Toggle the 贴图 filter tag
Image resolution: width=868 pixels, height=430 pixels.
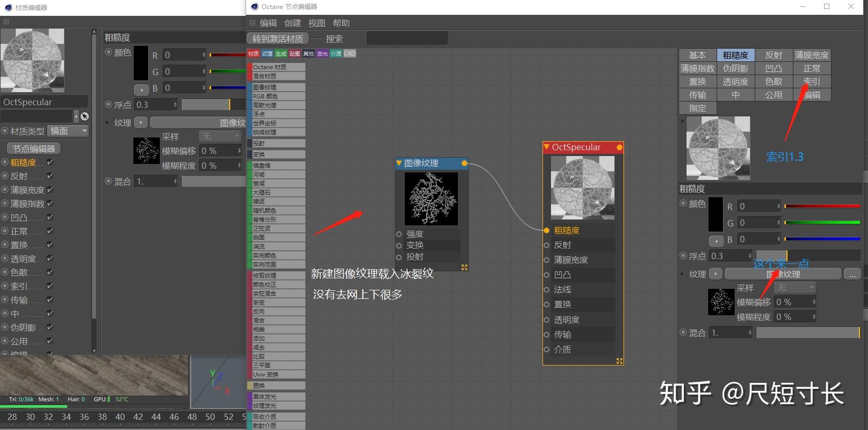pos(295,53)
